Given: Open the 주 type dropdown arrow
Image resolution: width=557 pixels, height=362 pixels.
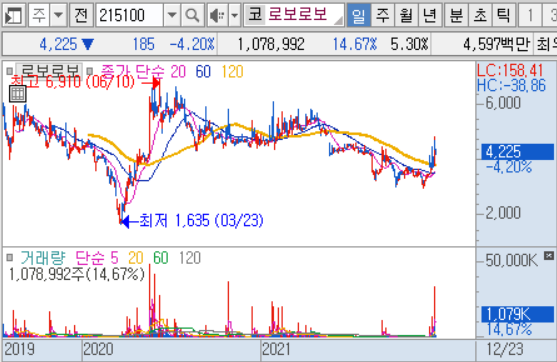Looking at the screenshot, I should pyautogui.click(x=58, y=15).
